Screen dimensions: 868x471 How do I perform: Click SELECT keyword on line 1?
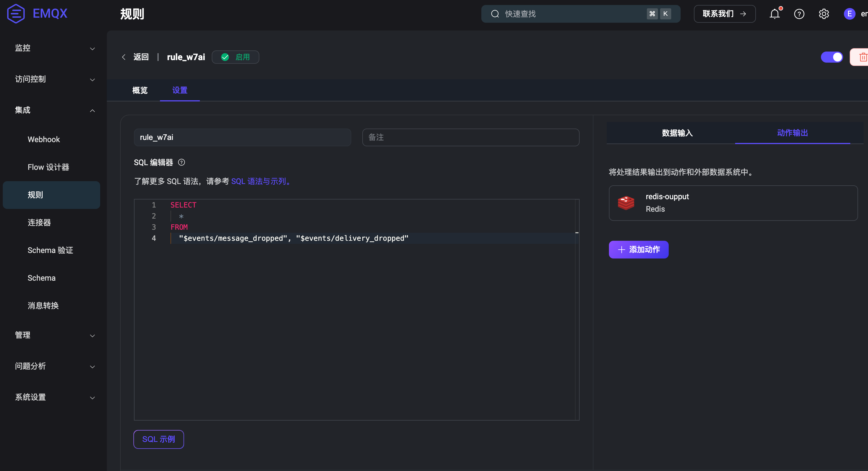click(183, 205)
